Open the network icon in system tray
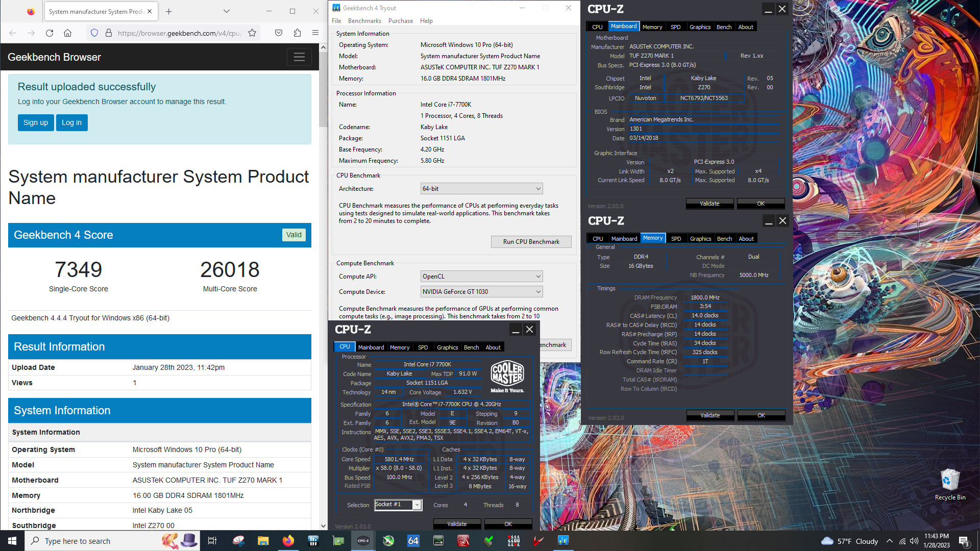 (902, 541)
